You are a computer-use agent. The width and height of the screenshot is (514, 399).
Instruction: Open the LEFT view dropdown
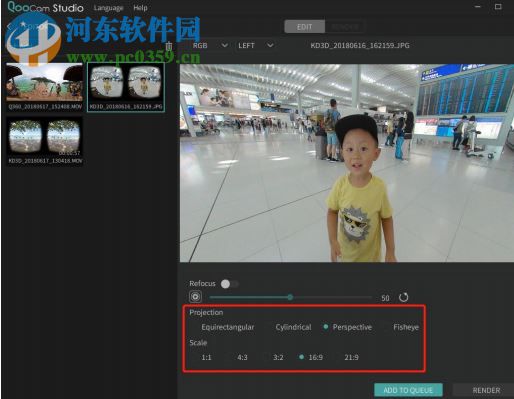coord(256,46)
